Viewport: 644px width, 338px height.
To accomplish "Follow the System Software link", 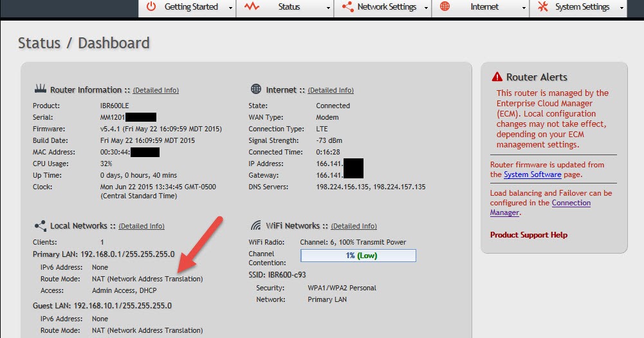I will [x=532, y=174].
